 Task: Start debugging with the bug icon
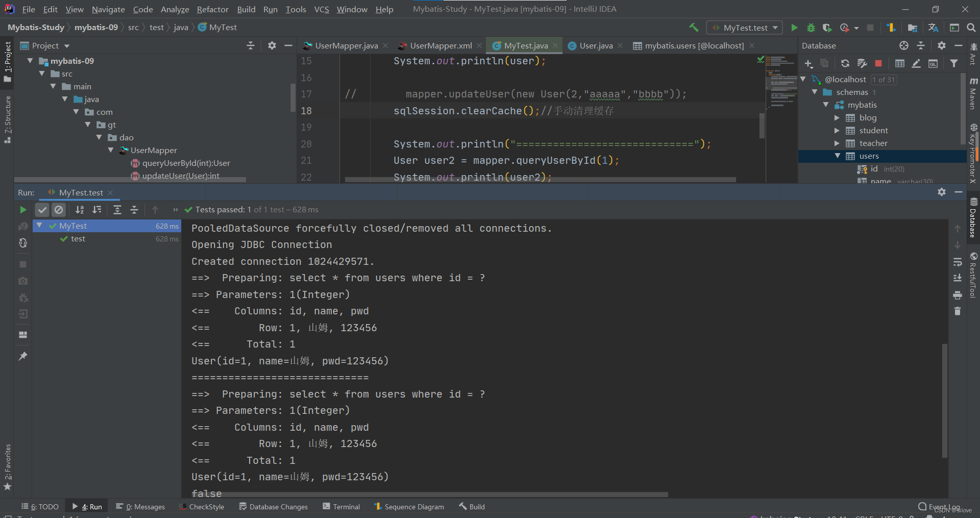811,28
